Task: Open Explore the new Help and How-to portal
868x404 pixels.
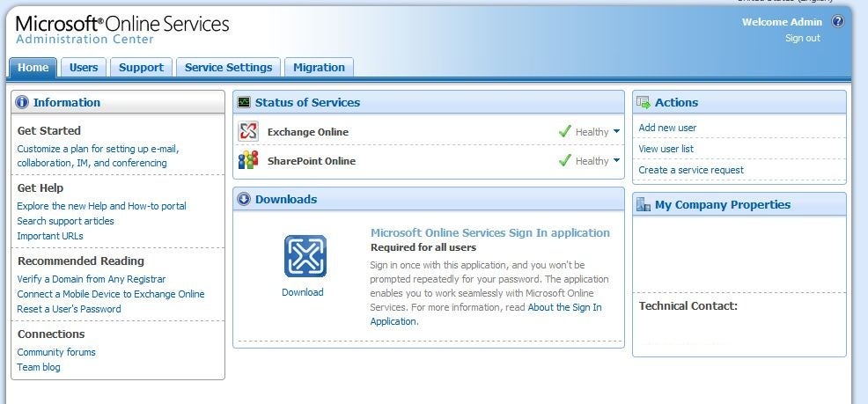Action: click(102, 206)
